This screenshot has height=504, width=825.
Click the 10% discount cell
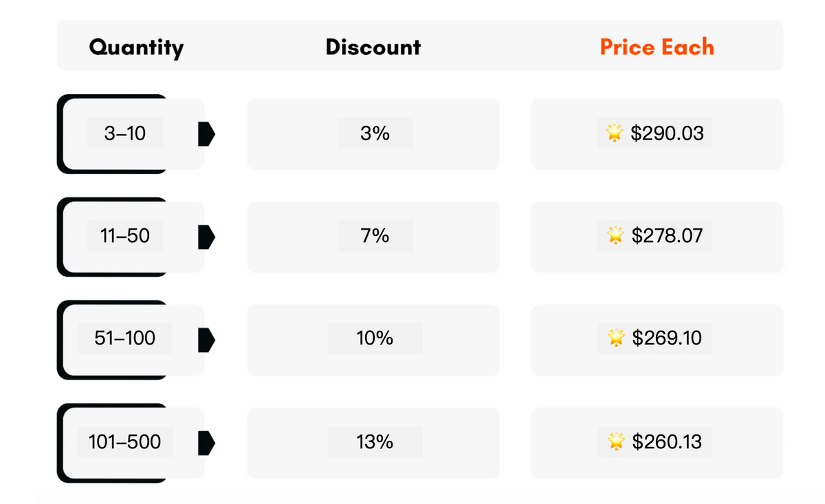[375, 338]
